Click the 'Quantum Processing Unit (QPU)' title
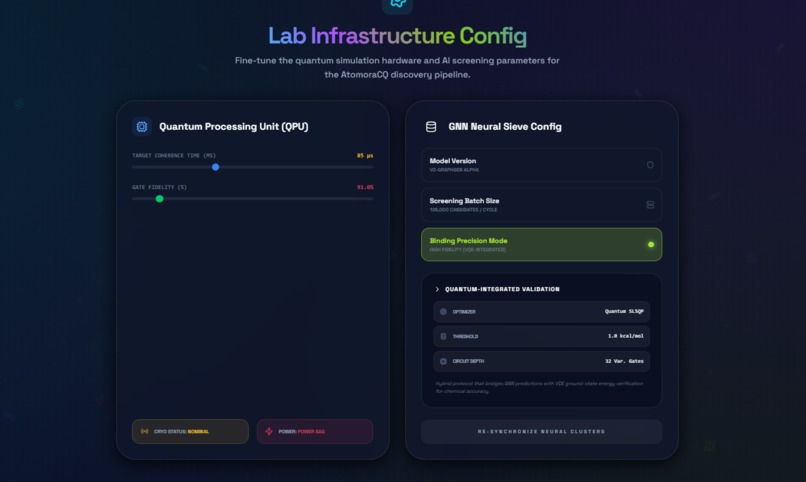806x482 pixels. [233, 126]
